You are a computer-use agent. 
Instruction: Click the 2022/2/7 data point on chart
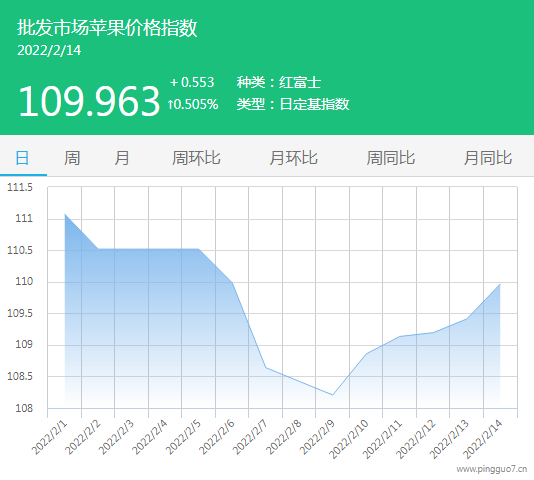point(266,368)
